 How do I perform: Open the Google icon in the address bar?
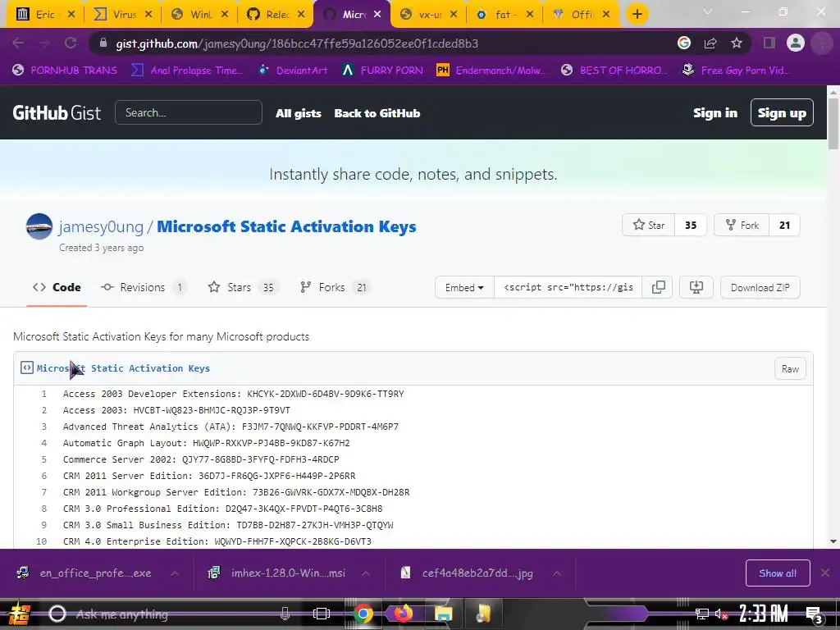[x=684, y=43]
